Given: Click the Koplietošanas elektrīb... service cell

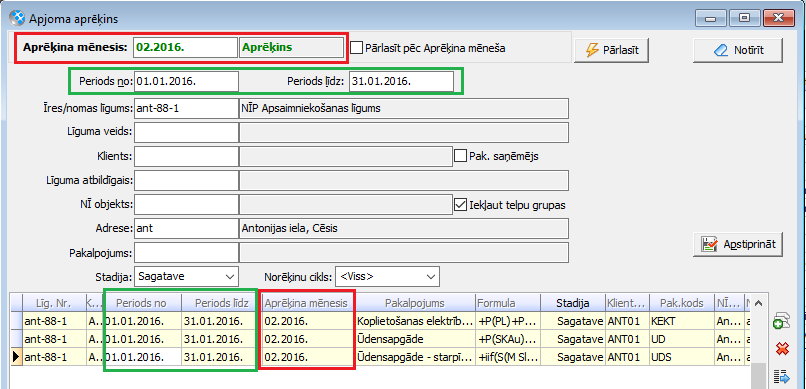Looking at the screenshot, I should tap(415, 322).
